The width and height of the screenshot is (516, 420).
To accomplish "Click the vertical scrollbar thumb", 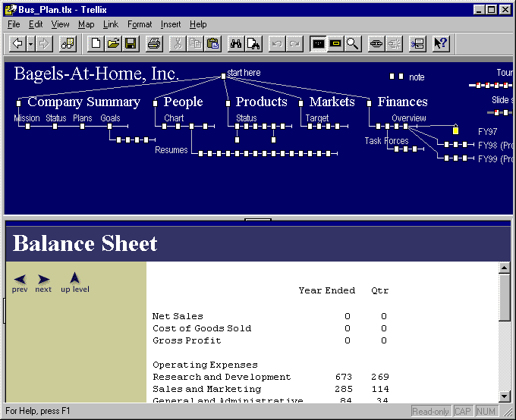I will coord(504,298).
